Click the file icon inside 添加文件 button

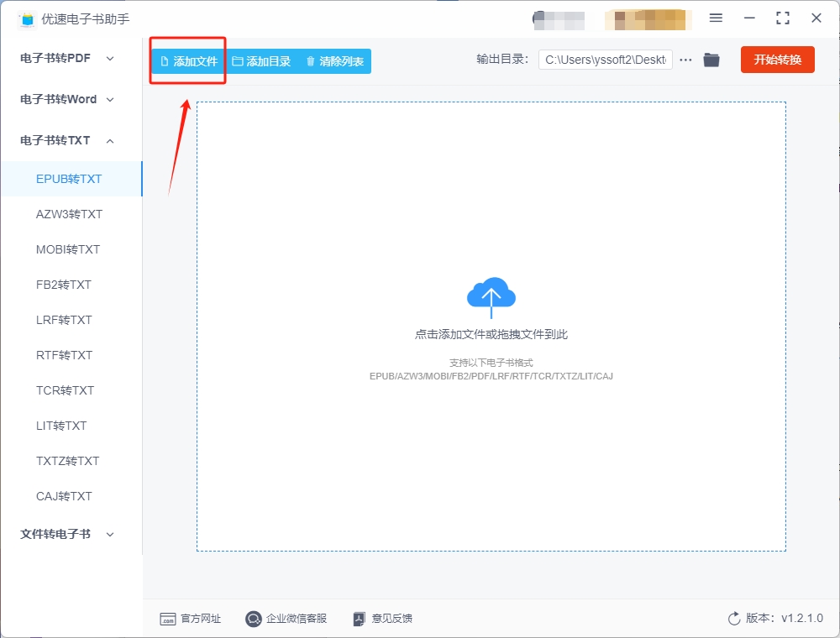165,61
